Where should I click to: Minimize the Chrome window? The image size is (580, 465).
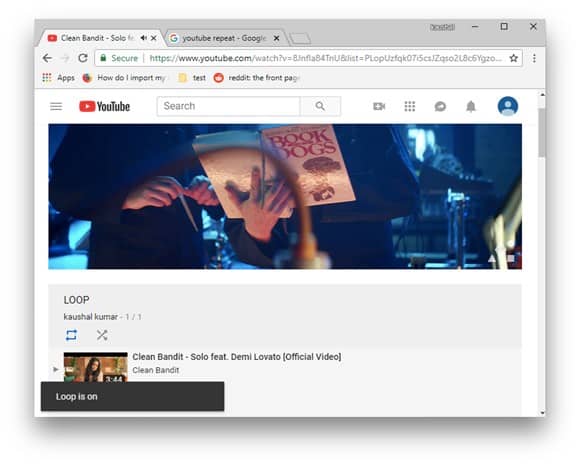tap(475, 27)
